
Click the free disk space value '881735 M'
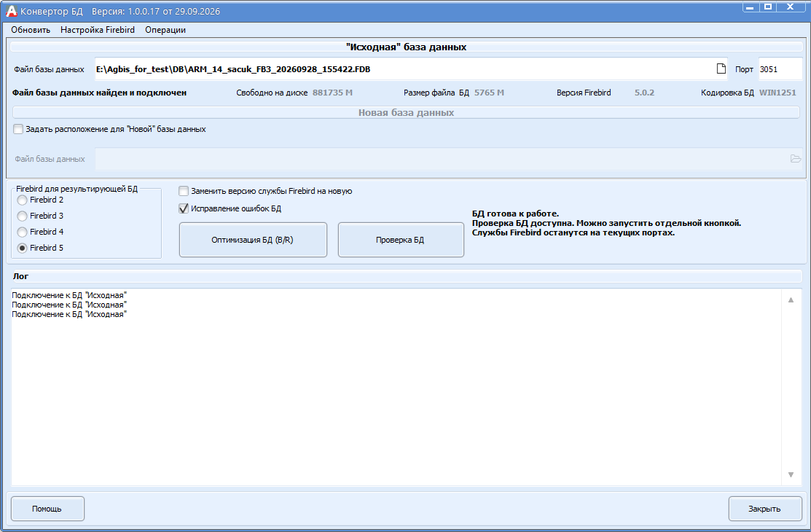[x=332, y=93]
